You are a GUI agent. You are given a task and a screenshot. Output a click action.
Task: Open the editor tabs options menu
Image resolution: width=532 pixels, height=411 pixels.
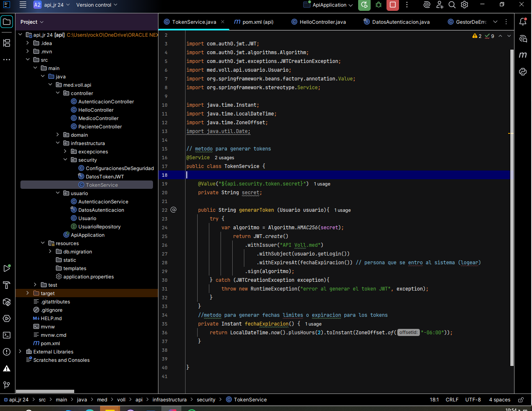(506, 22)
